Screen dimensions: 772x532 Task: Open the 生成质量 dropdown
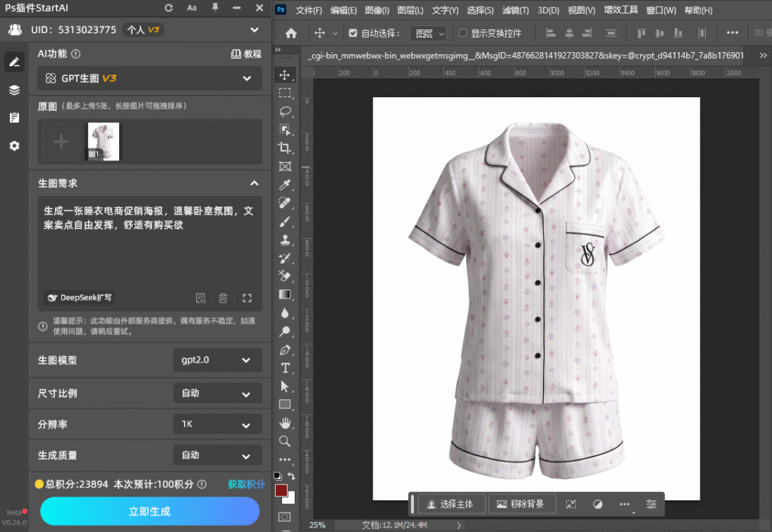click(x=217, y=455)
